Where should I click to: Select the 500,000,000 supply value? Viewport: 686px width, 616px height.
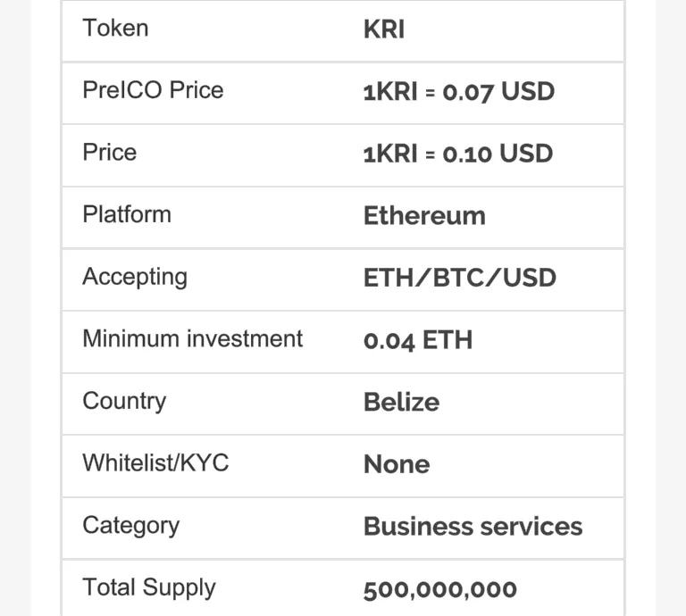pos(440,590)
